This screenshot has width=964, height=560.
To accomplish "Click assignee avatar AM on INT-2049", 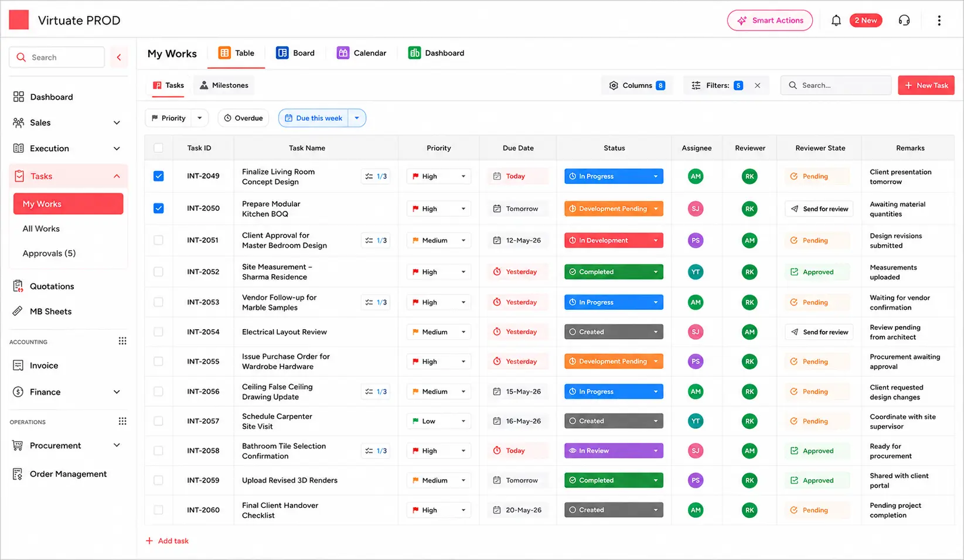I will click(x=696, y=176).
